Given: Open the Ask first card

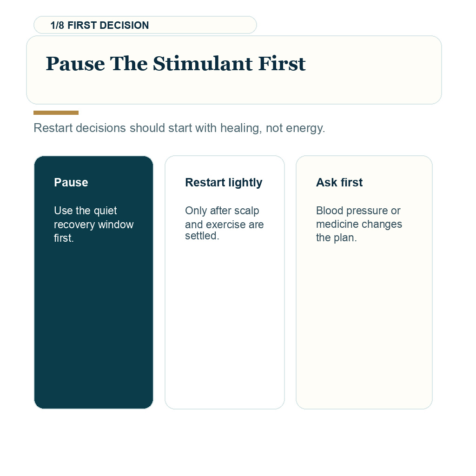Looking at the screenshot, I should (364, 282).
